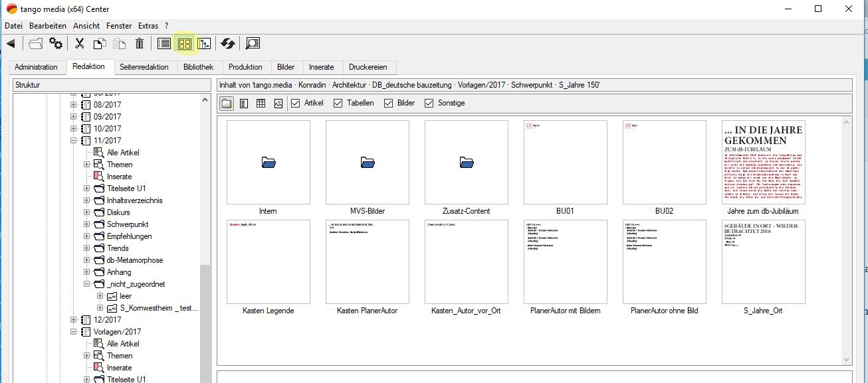The image size is (868, 383).
Task: Open the MVS-Bilder folder thumbnail
Action: 367,162
